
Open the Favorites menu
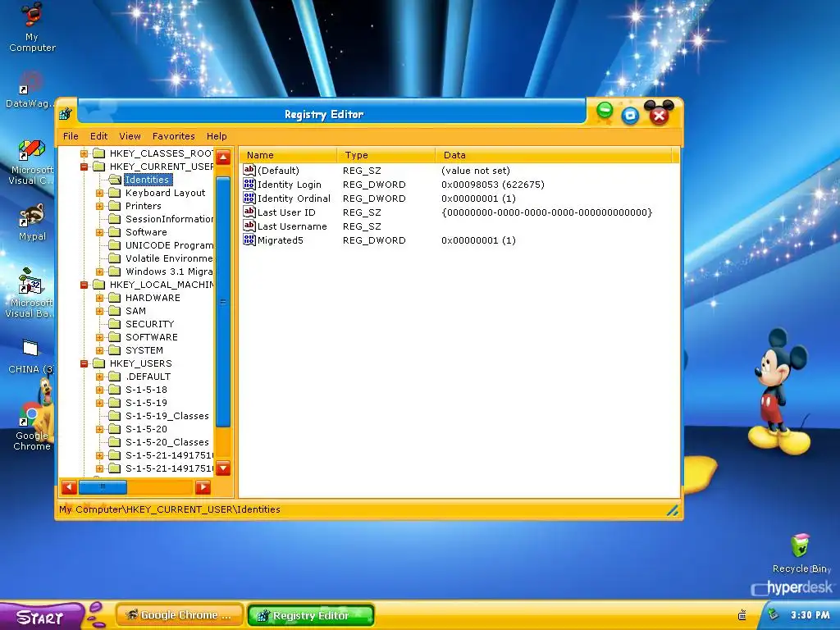coord(174,136)
